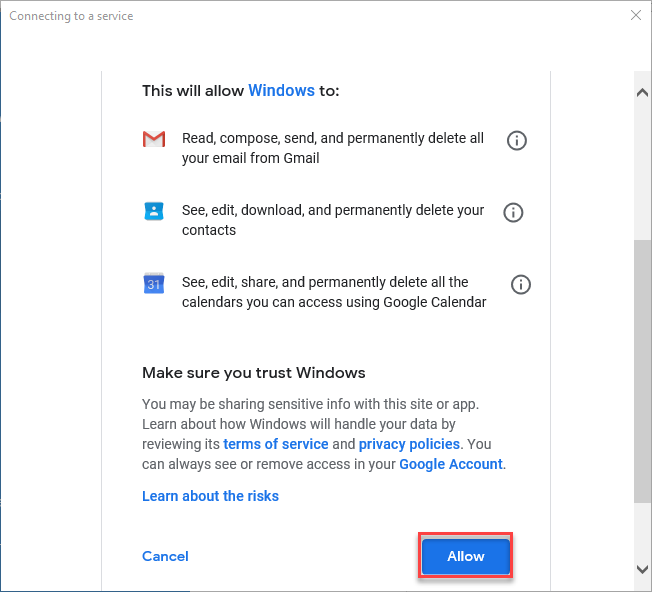
Task: Click the Make sure you trust Windows heading
Action: pos(254,373)
